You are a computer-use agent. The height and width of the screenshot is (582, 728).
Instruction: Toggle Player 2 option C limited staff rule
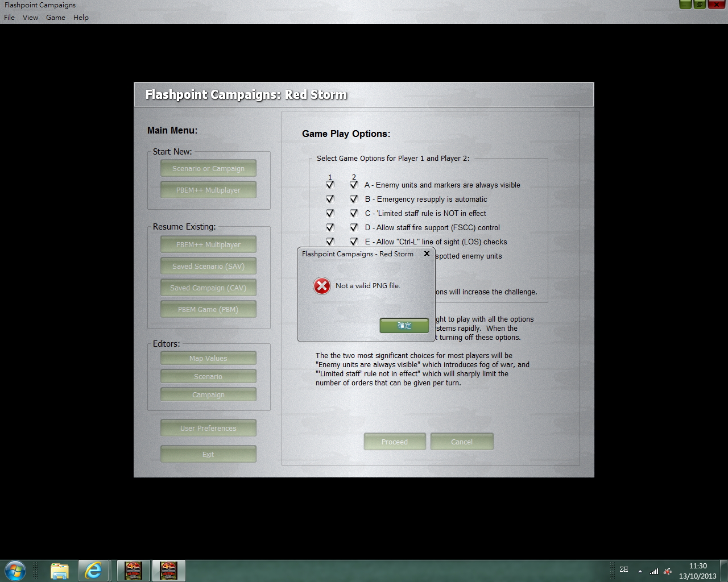(x=354, y=213)
